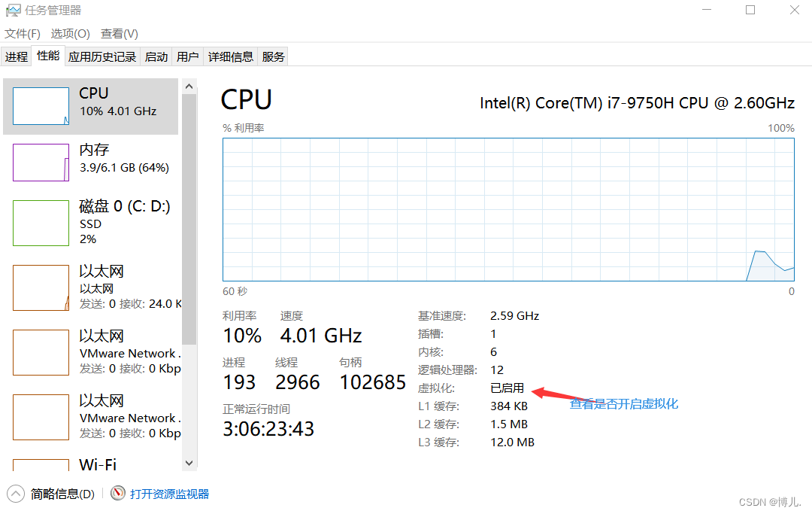
Task: Select the 内存 memory graph thumbnail
Action: [x=41, y=163]
